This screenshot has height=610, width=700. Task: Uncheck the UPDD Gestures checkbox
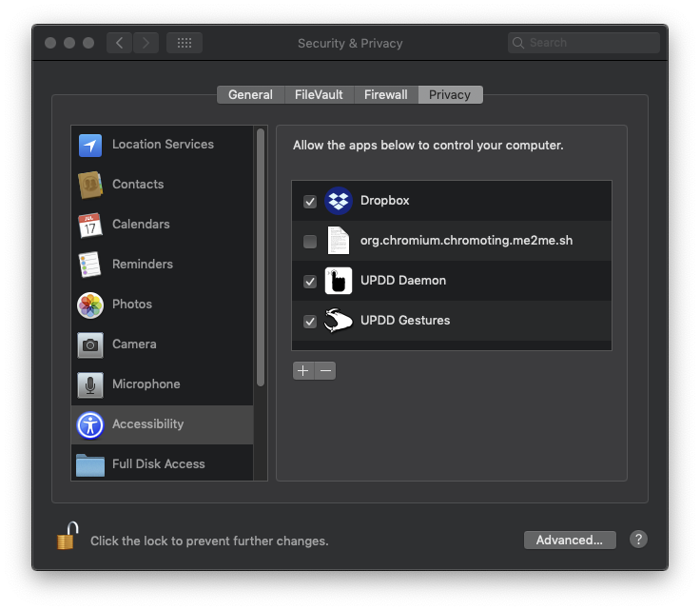(x=310, y=322)
